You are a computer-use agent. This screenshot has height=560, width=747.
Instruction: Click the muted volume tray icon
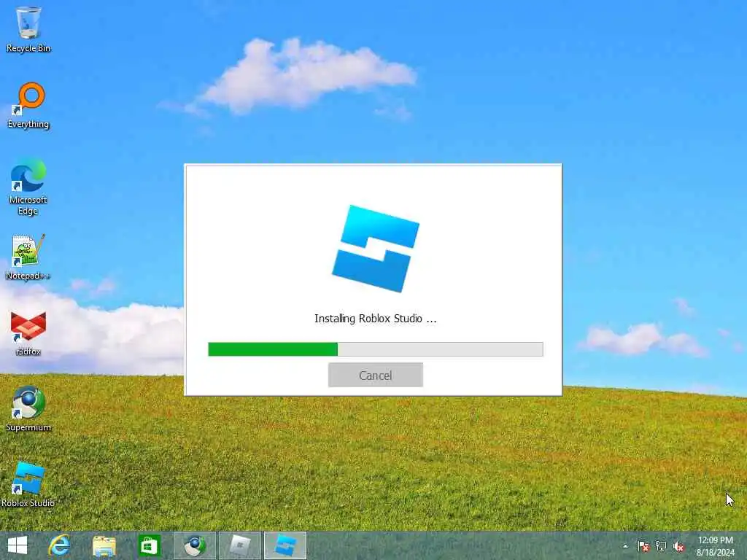click(678, 546)
